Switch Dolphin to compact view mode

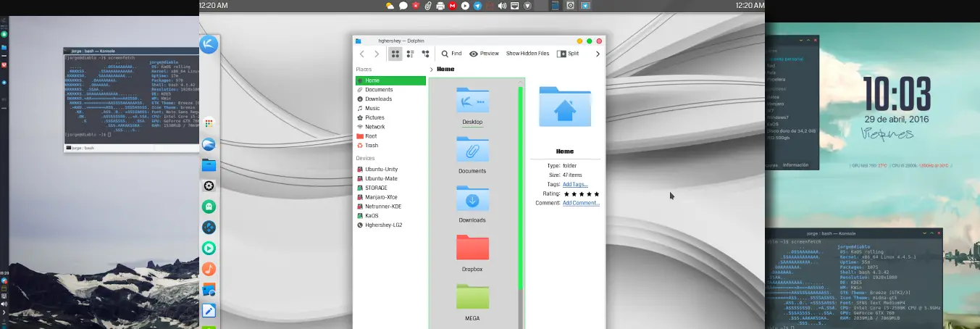click(x=410, y=54)
